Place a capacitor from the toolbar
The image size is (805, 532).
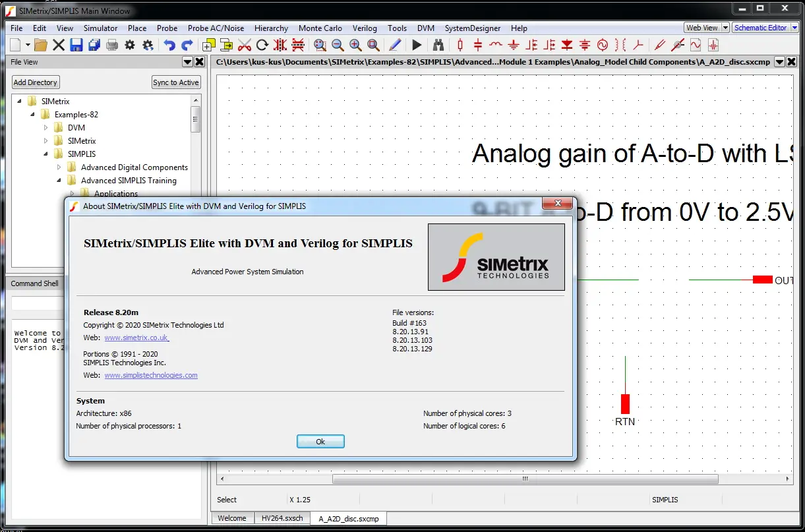(478, 45)
